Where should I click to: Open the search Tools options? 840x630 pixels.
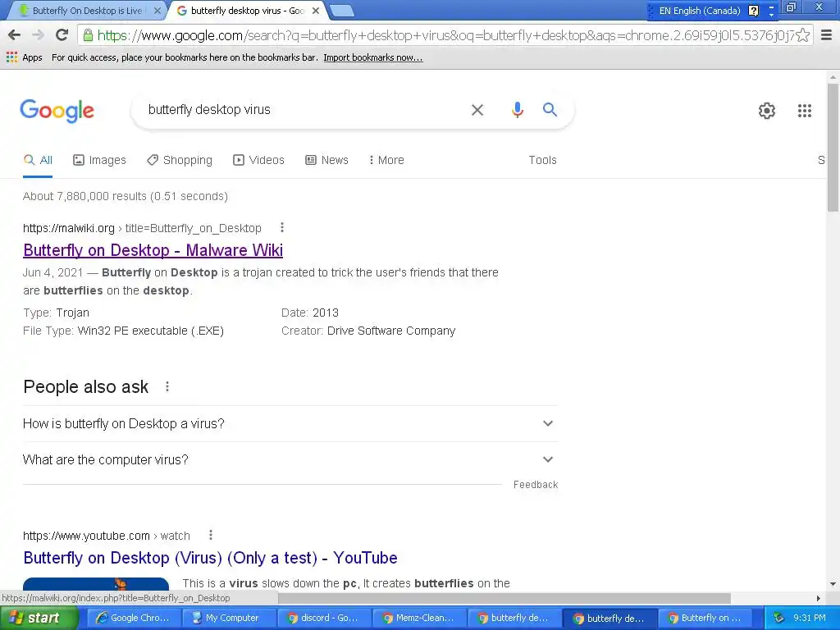(542, 160)
